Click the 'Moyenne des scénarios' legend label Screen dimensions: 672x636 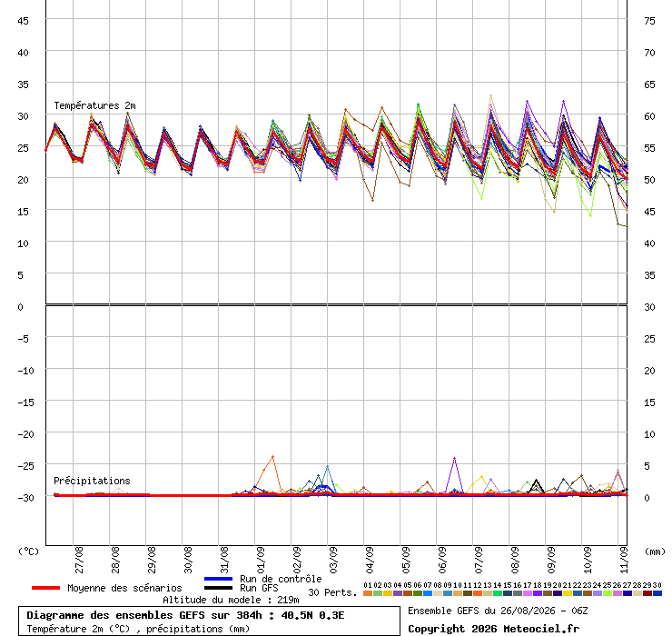pyautogui.click(x=124, y=588)
